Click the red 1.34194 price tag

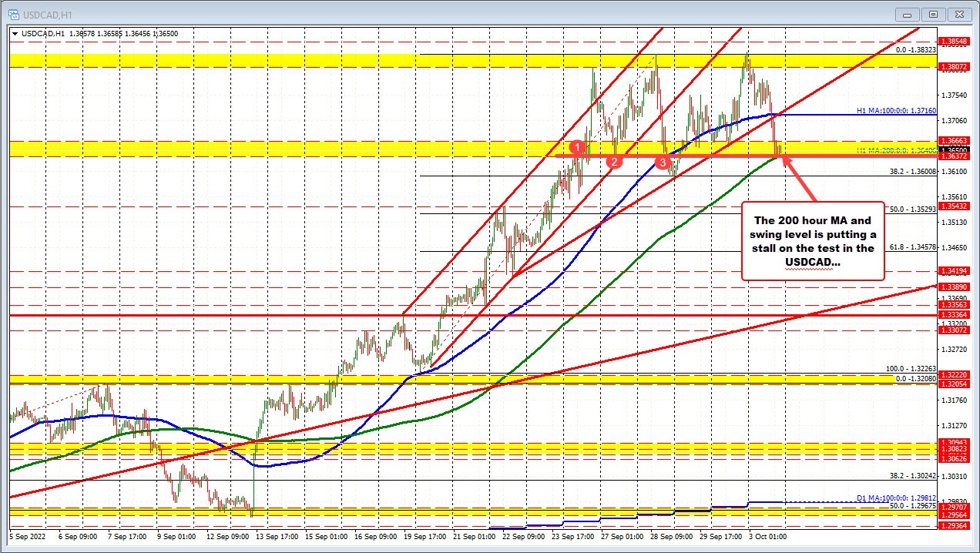tap(955, 271)
